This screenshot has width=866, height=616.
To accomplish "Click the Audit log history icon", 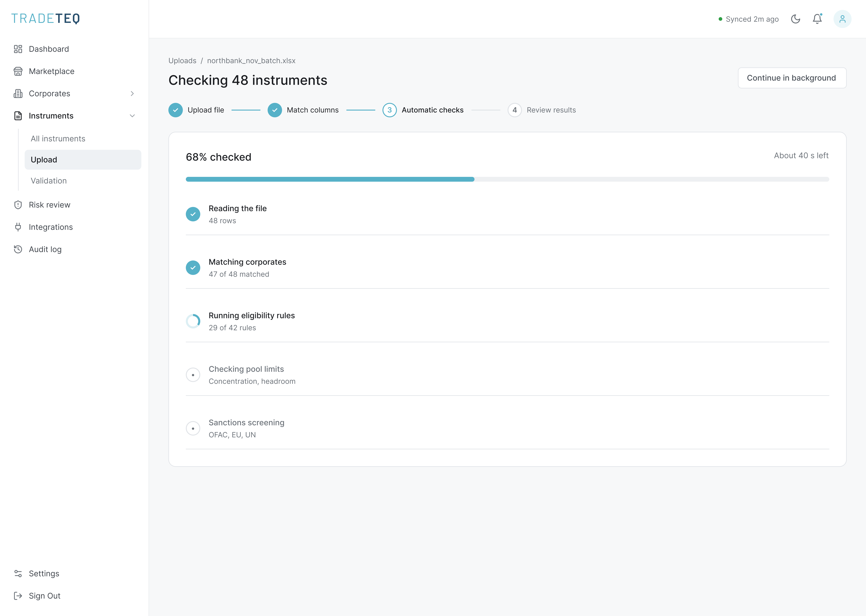I will pyautogui.click(x=18, y=249).
